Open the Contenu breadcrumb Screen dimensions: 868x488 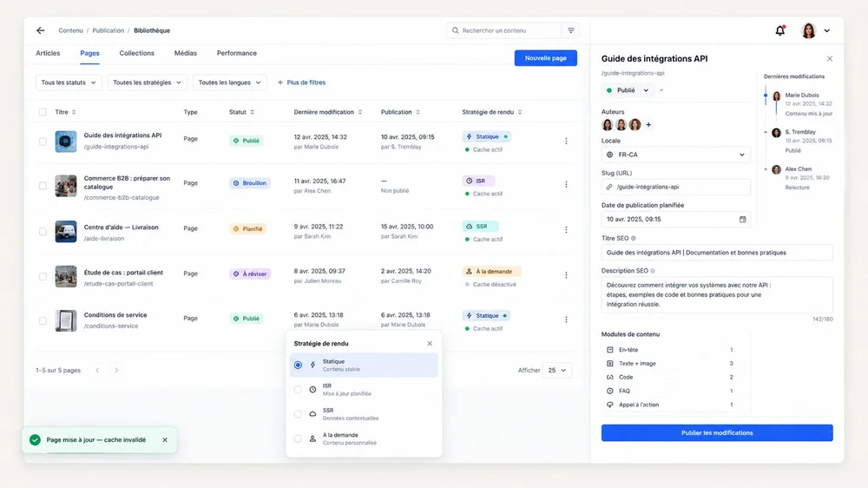[71, 30]
